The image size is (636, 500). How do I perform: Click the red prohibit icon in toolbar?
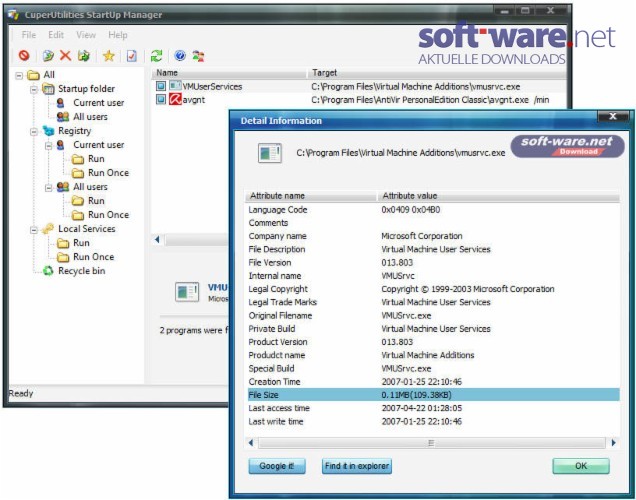point(24,55)
